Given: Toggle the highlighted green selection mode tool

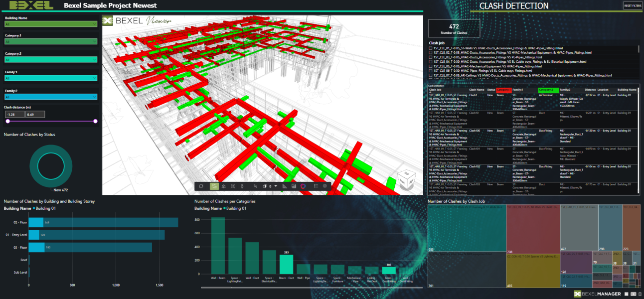Looking at the screenshot, I should 214,186.
